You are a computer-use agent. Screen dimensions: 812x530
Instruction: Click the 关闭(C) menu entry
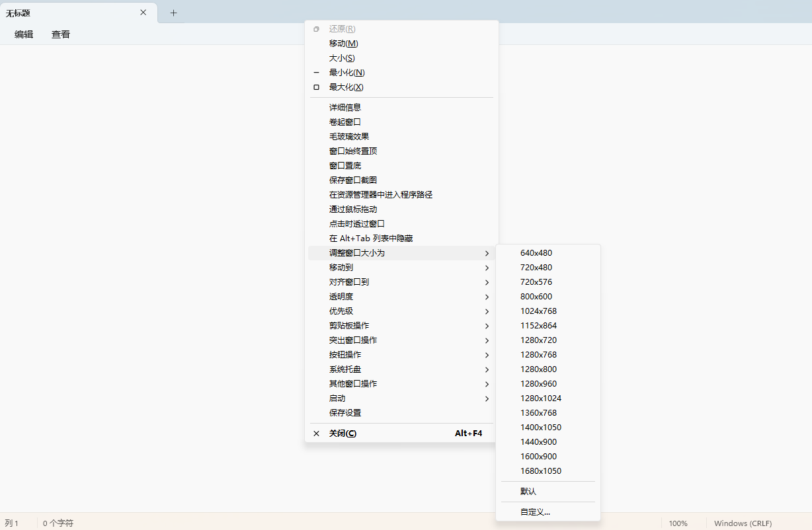(401, 434)
